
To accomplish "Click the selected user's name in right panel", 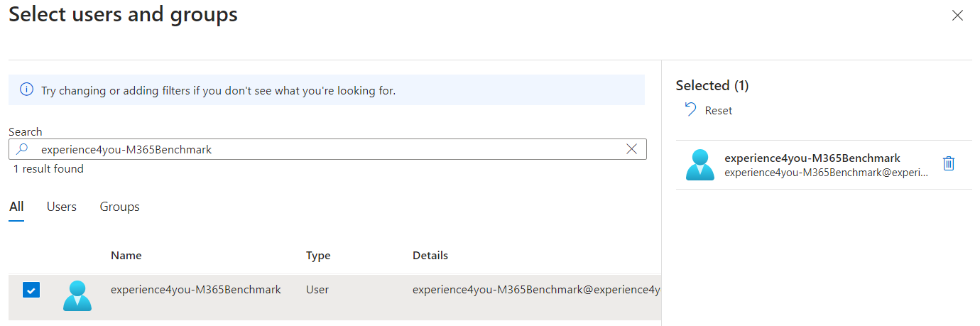I will (x=812, y=158).
